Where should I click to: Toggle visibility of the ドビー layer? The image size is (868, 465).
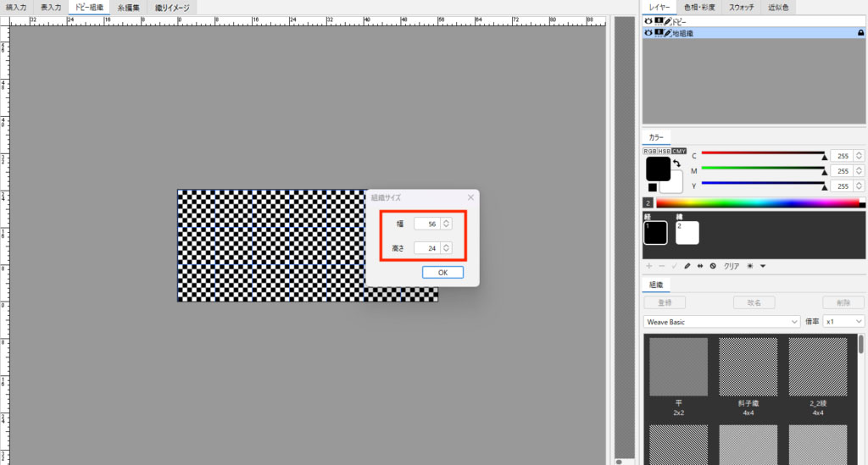[648, 20]
